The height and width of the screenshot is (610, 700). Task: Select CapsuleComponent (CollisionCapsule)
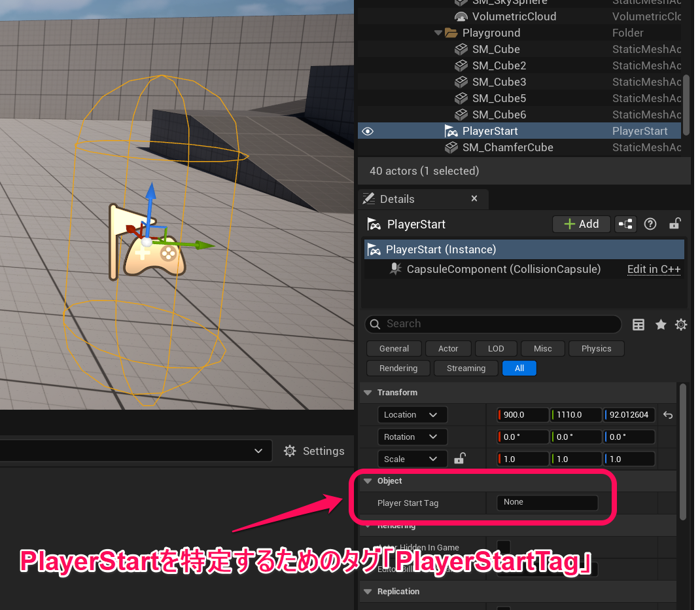tap(504, 269)
